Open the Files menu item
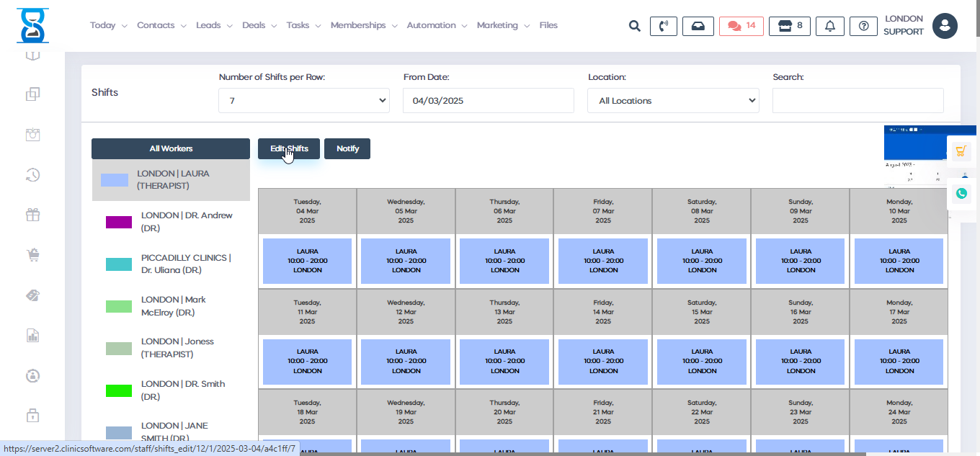 point(548,25)
